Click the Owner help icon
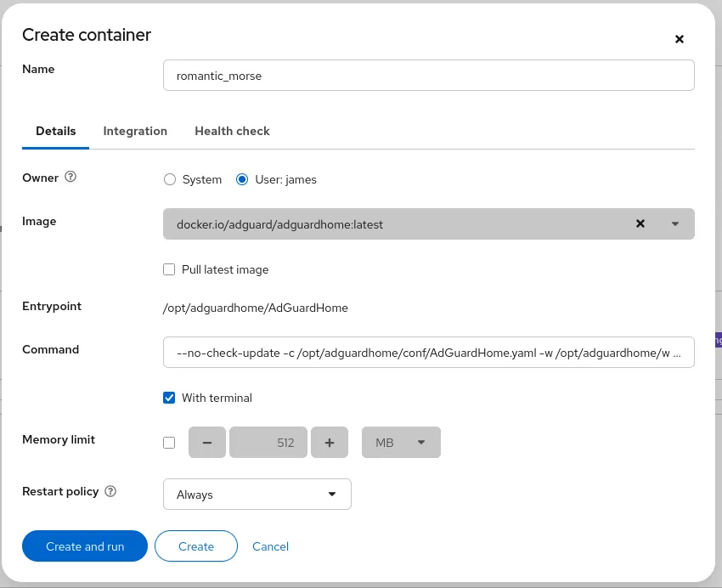Image resolution: width=722 pixels, height=588 pixels. [70, 178]
